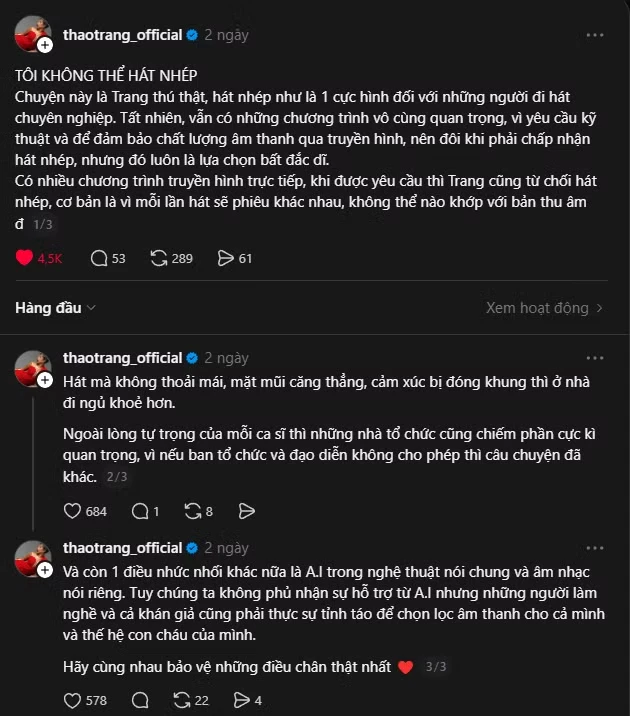Open the Hàng đầu sort dropdown
Viewport: 630px width, 716px height.
[56, 308]
